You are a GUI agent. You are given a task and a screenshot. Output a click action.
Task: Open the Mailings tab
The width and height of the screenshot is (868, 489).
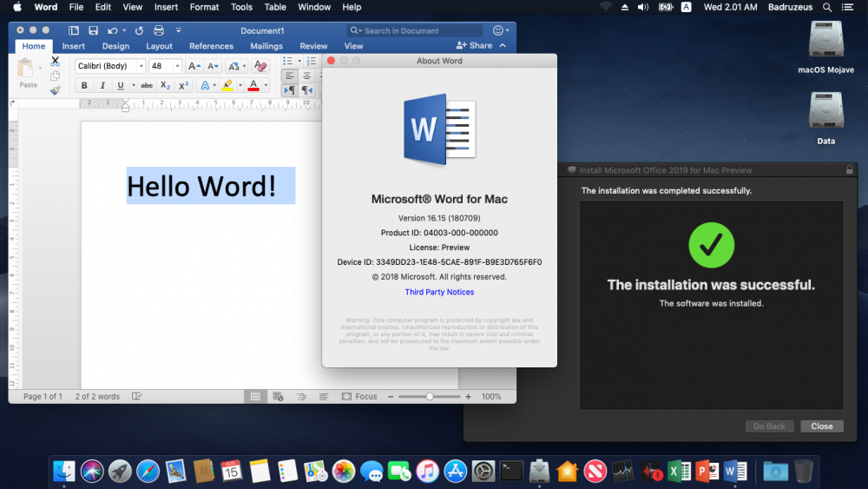[266, 46]
